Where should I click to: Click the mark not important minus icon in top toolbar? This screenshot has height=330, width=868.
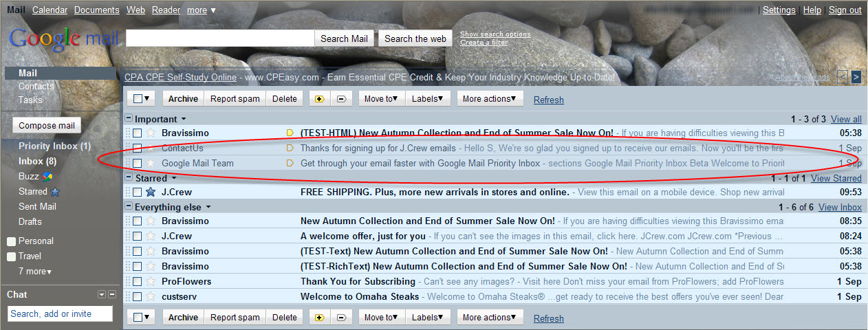(x=340, y=99)
